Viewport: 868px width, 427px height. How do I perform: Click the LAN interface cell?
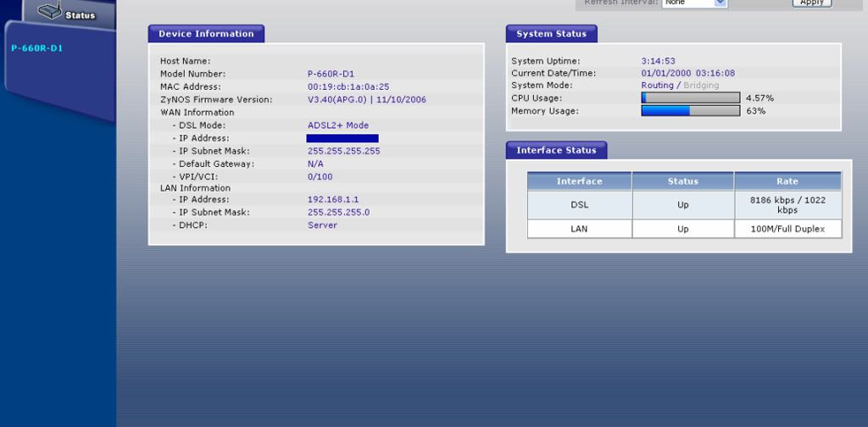pyautogui.click(x=580, y=229)
